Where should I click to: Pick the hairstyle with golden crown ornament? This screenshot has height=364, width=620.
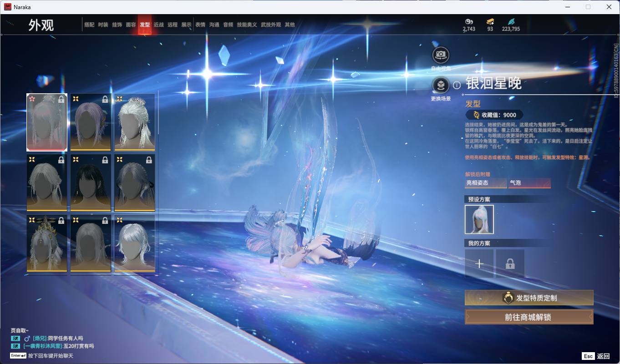47,243
